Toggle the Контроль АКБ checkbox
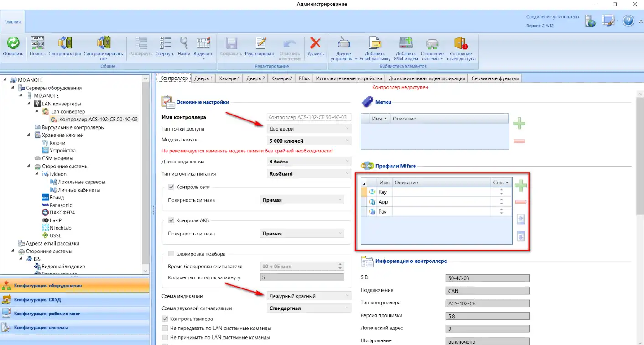 172,220
